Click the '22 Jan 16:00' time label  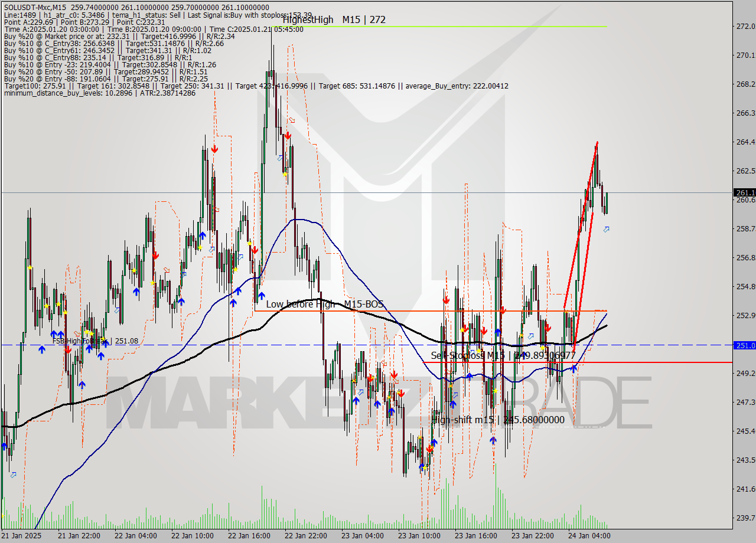(249, 536)
